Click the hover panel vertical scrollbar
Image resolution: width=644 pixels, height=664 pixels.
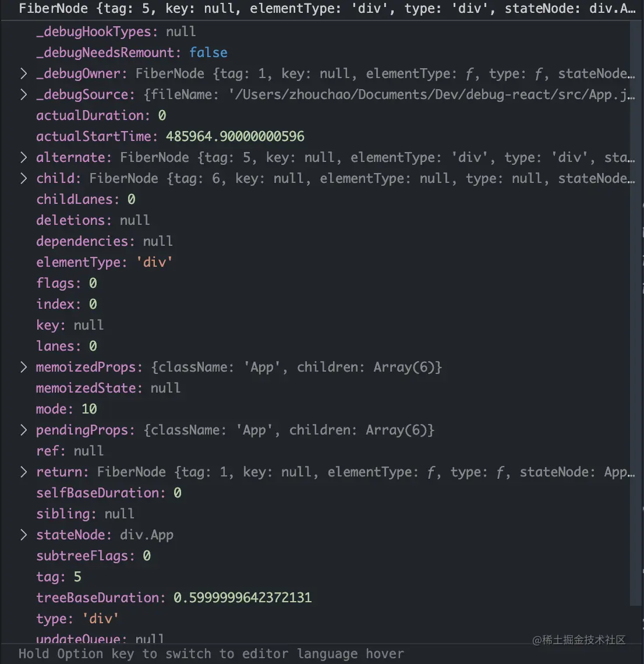click(635, 313)
